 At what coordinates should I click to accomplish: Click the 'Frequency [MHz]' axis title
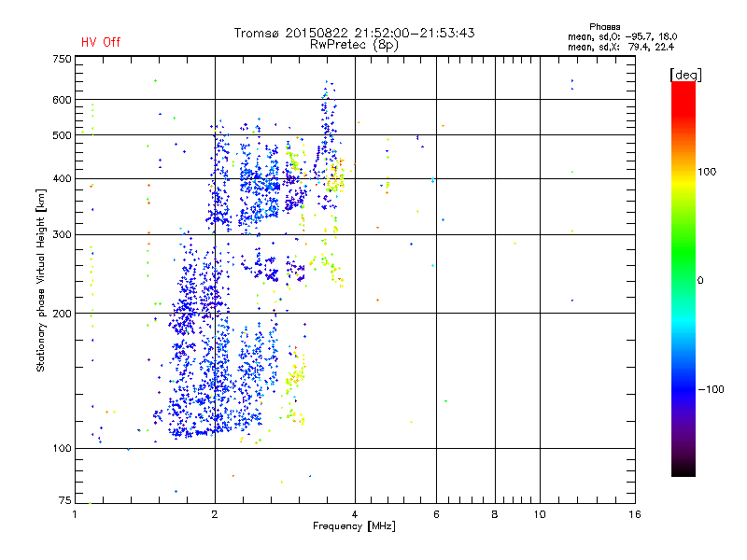click(354, 526)
